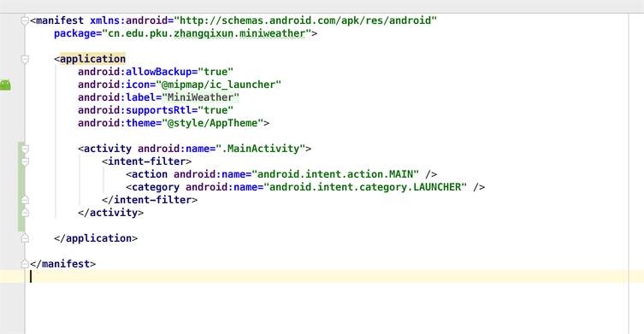The height and width of the screenshot is (334, 644).
Task: Collapse the activity tag fold marker
Action: (25, 149)
